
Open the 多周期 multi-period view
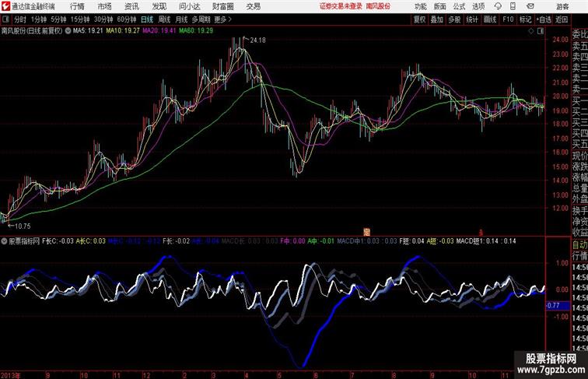(201, 19)
